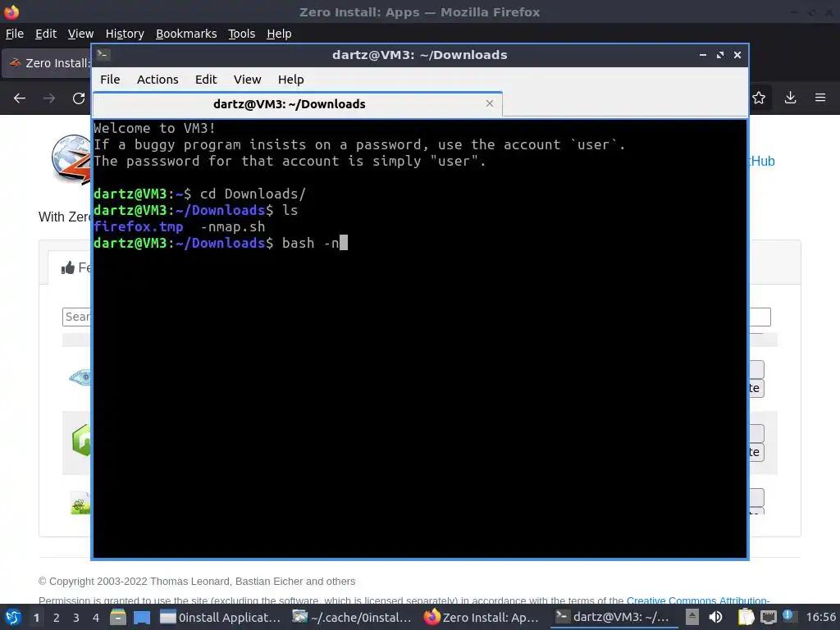Click -nmap.sh in the terminal listing

[232, 226]
